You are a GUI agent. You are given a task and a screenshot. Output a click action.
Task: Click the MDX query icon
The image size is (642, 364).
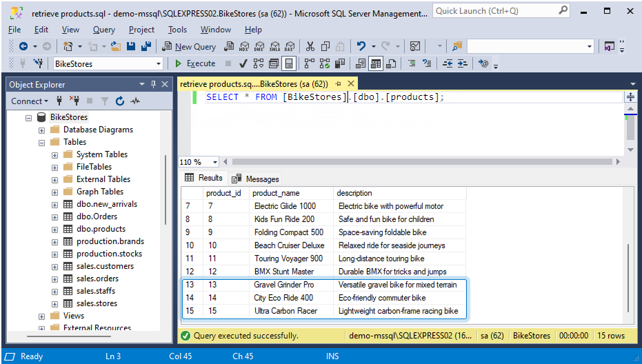(244, 47)
